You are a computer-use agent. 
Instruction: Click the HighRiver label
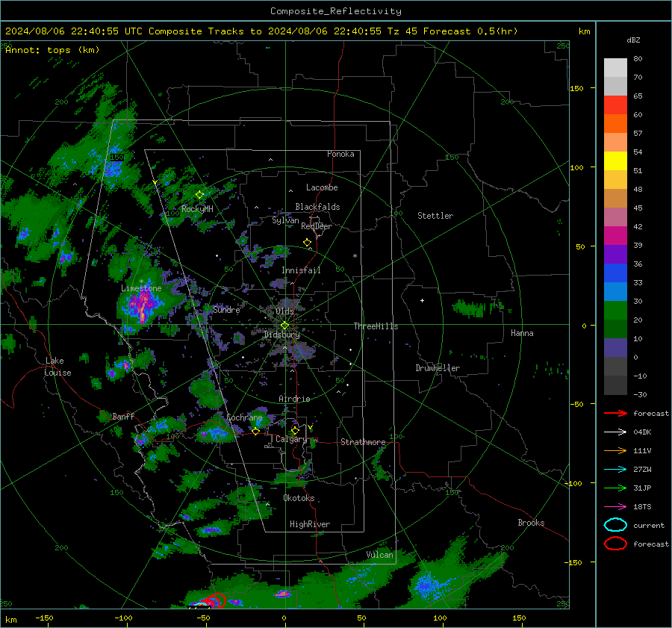tap(310, 525)
